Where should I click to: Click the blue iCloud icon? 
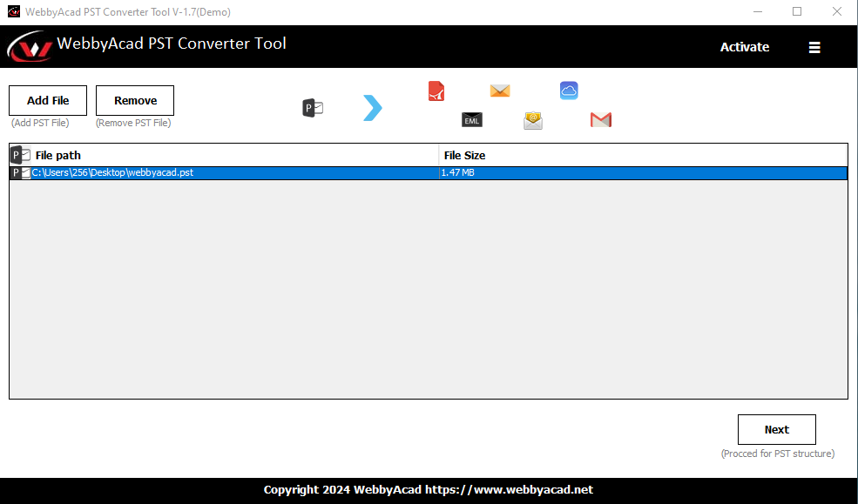569,91
